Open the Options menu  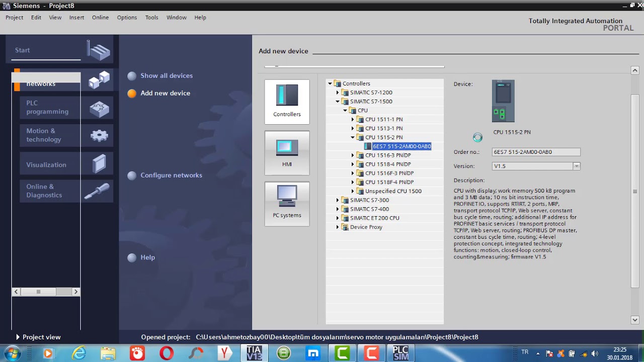tap(127, 18)
